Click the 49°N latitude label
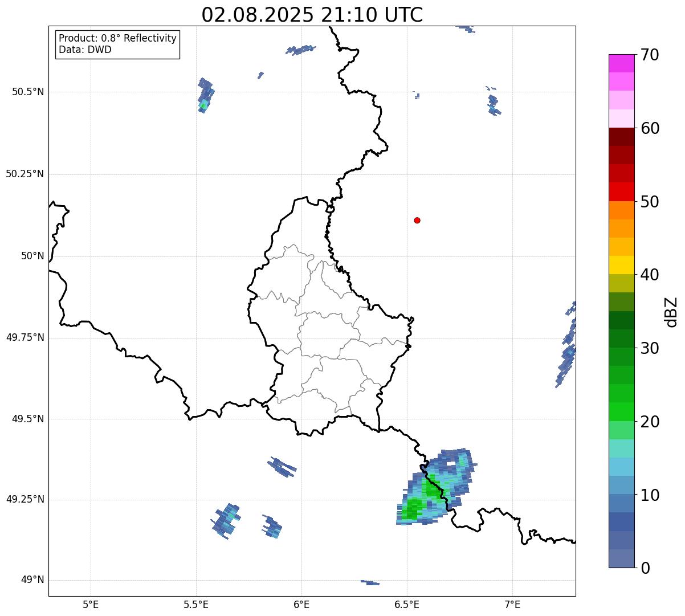The image size is (685, 616). pos(32,580)
